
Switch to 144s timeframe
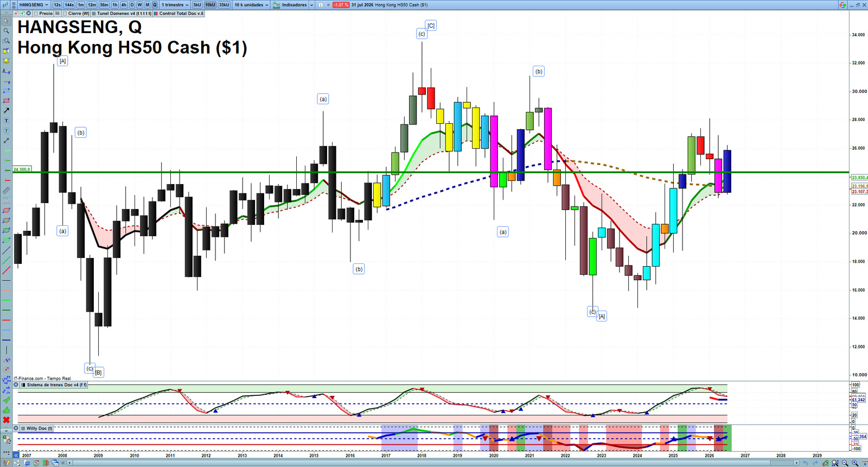click(x=69, y=5)
